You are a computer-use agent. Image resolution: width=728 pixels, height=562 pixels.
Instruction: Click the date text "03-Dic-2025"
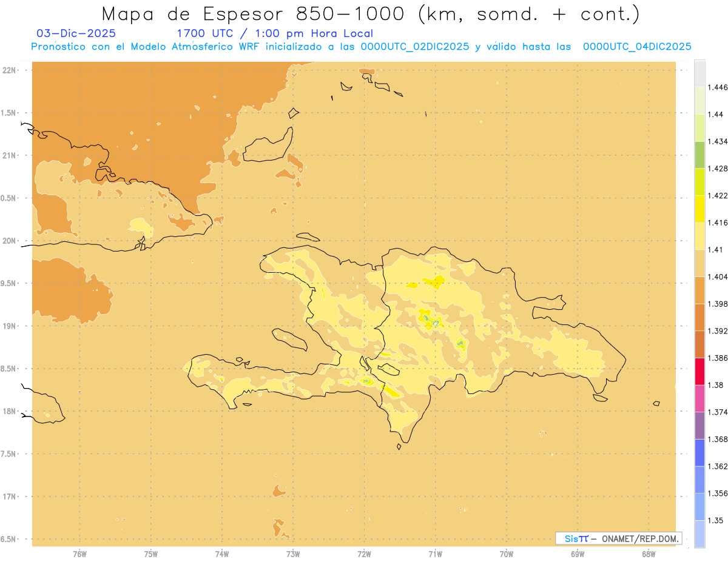click(x=76, y=33)
